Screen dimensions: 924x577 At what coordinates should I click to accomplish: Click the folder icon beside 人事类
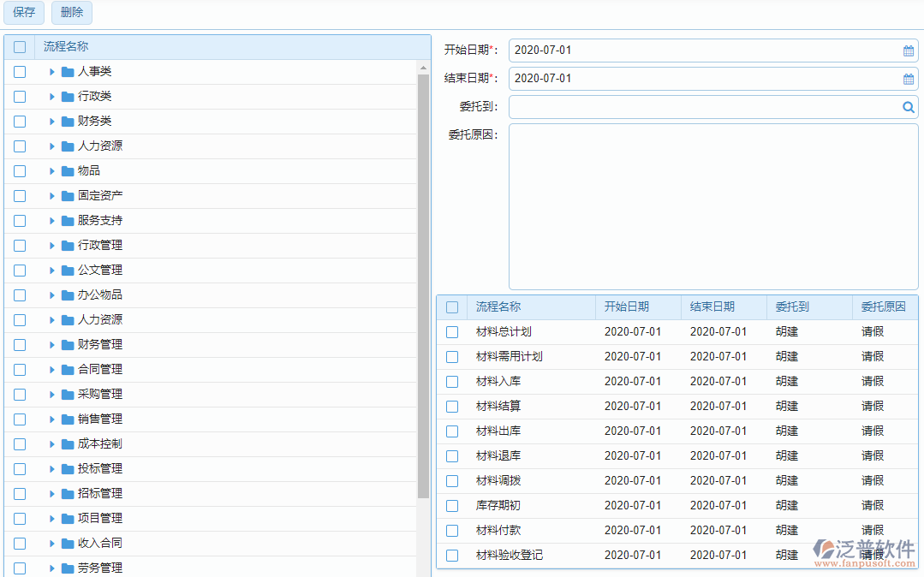click(x=68, y=72)
